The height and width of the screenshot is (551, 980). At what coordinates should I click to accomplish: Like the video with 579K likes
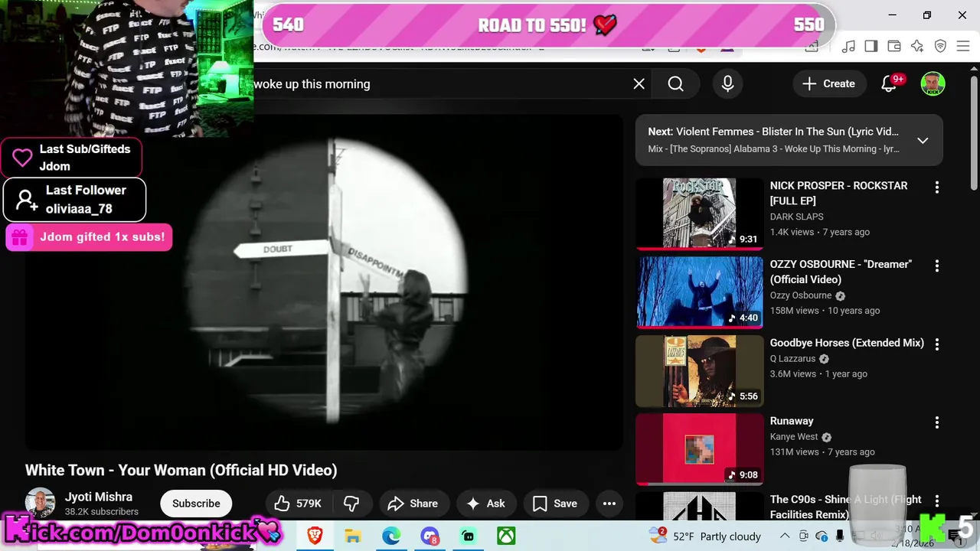click(x=298, y=504)
